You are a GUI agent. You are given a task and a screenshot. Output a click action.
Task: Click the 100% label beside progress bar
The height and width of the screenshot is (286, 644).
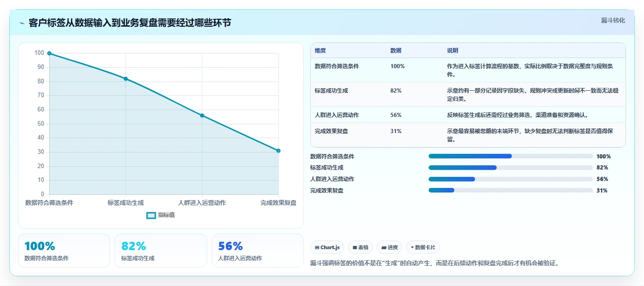click(603, 157)
